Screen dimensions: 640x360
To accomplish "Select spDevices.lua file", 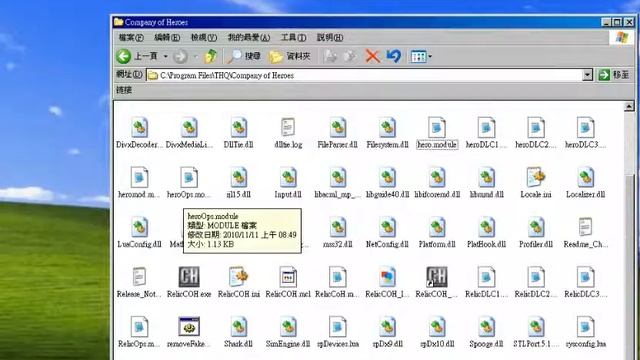I will click(338, 332).
